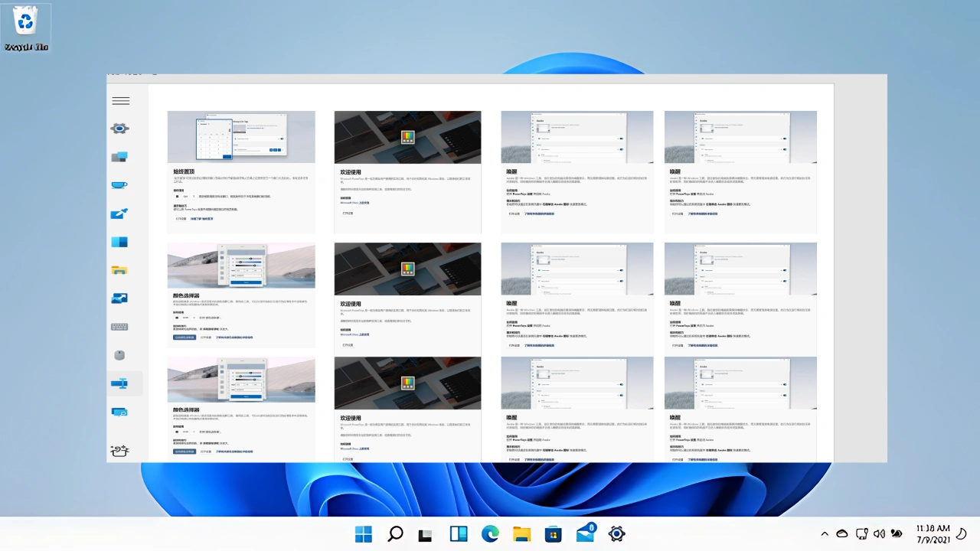Select the Mouse utilities sidebar icon
Image resolution: width=980 pixels, height=551 pixels.
pos(119,355)
